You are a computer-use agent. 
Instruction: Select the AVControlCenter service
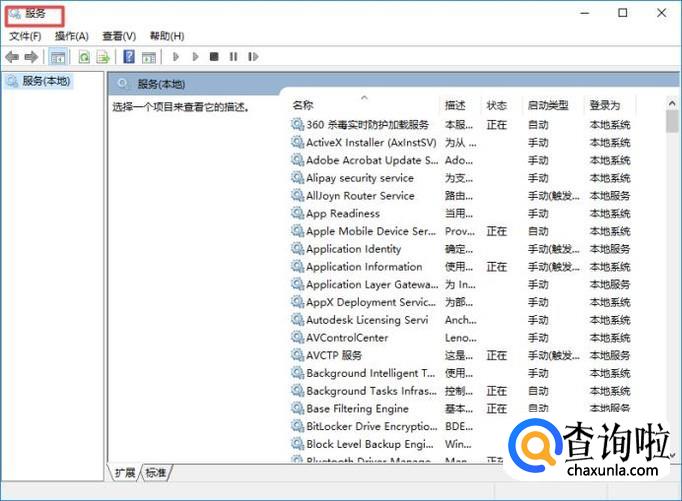coord(461,338)
